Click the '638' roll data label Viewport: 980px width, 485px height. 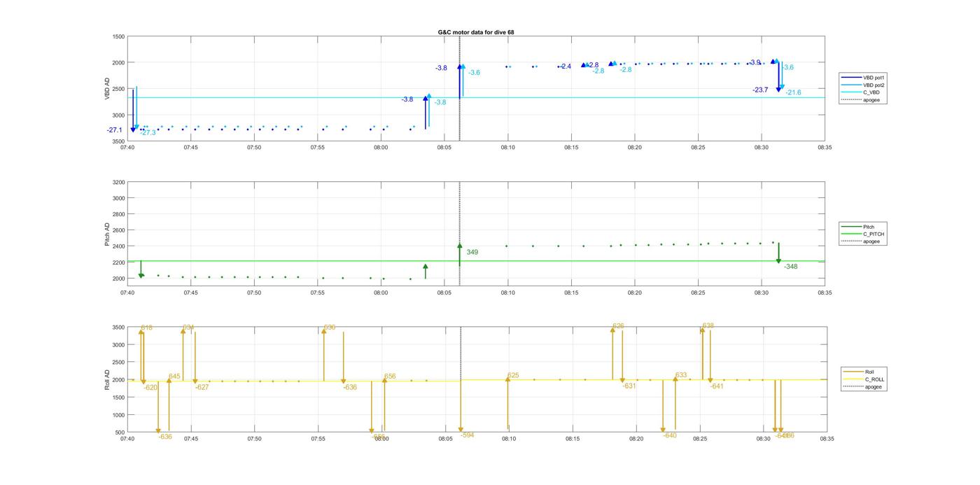708,325
